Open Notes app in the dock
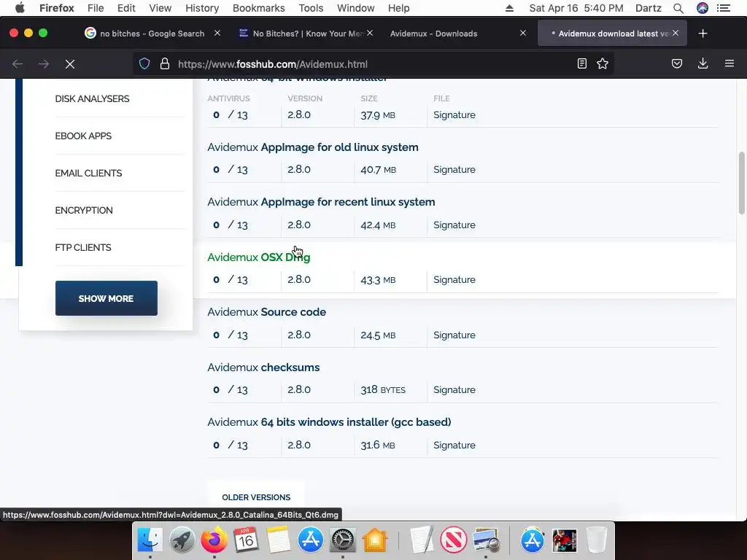The image size is (747, 560). 278,540
